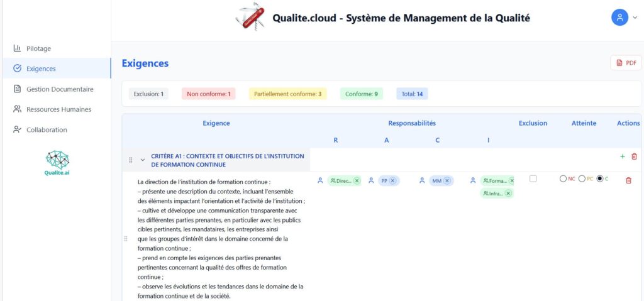The width and height of the screenshot is (644, 301).
Task: Click the person icon in the R column
Action: tap(320, 181)
